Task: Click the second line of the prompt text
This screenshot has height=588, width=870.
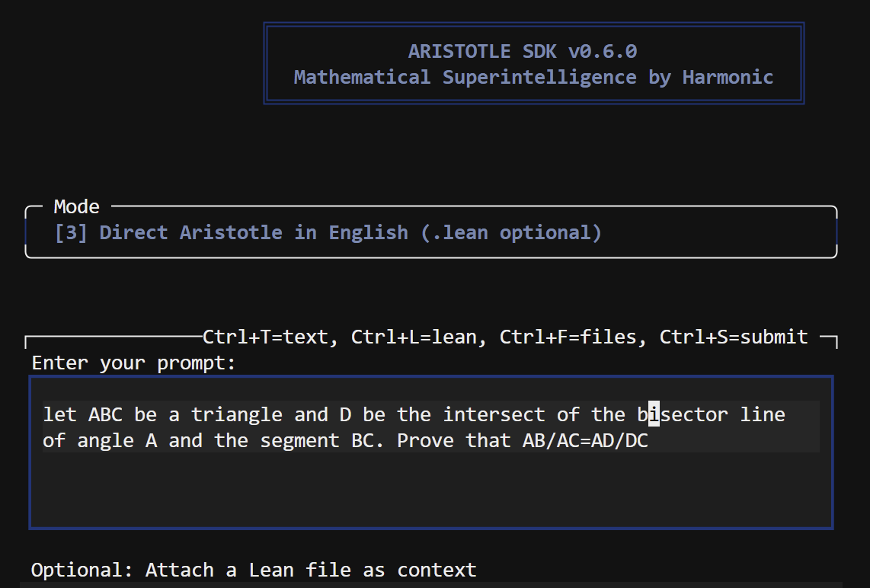Action: coord(343,440)
